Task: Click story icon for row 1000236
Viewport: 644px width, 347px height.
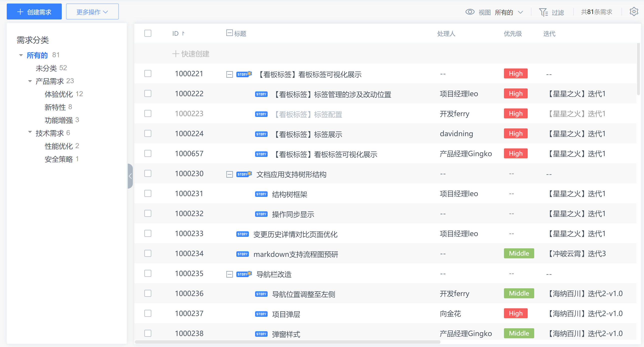Action: tap(261, 294)
